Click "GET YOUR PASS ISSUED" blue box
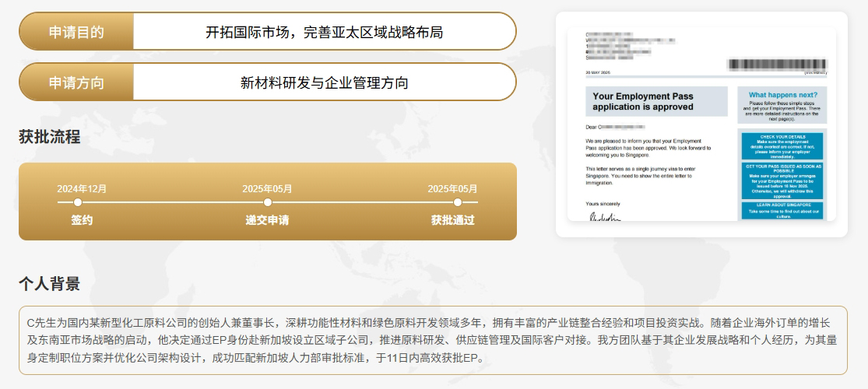Screen dimensions: 868x389 tap(782, 180)
